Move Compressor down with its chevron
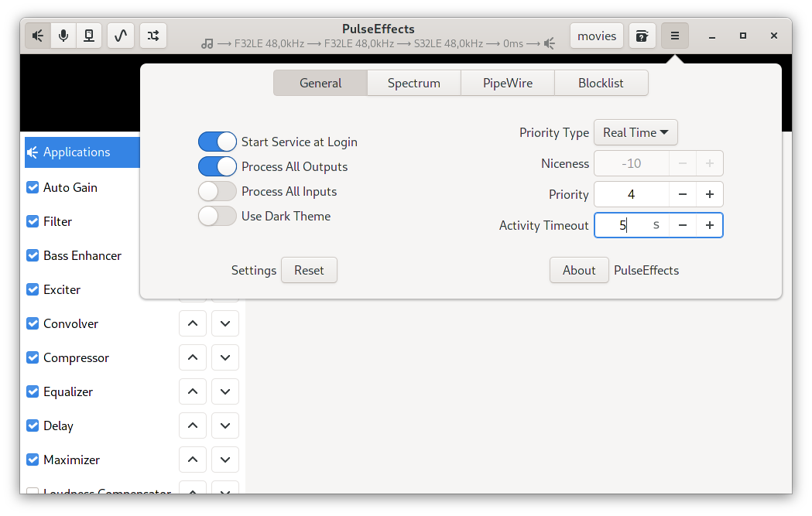 pyautogui.click(x=225, y=357)
